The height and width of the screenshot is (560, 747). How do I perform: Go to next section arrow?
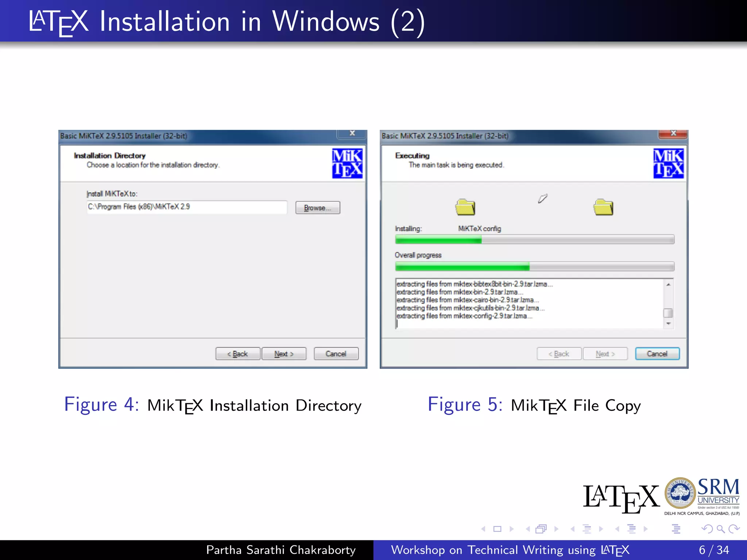pyautogui.click(x=646, y=529)
